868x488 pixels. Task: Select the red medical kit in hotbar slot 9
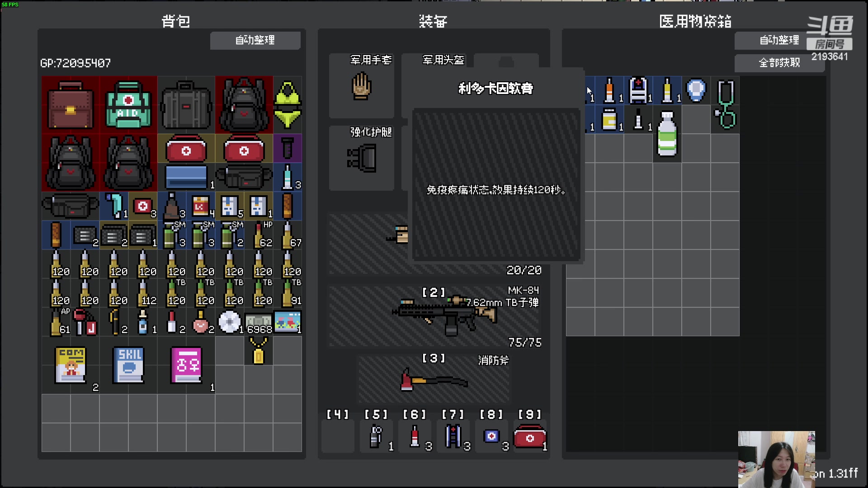(x=530, y=435)
